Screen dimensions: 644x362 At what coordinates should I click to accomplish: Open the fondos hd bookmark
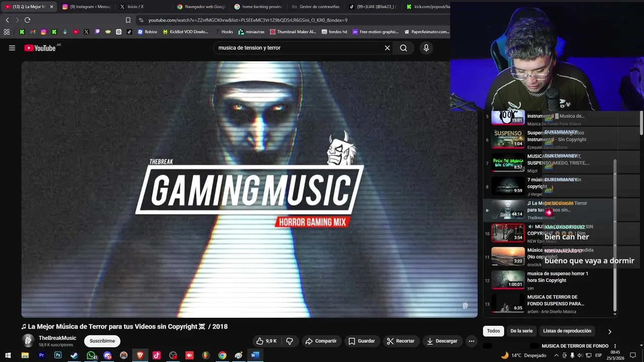pos(335,32)
